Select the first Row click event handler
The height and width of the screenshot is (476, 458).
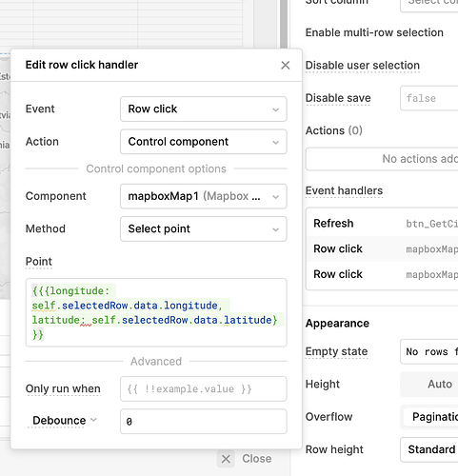tap(382, 248)
